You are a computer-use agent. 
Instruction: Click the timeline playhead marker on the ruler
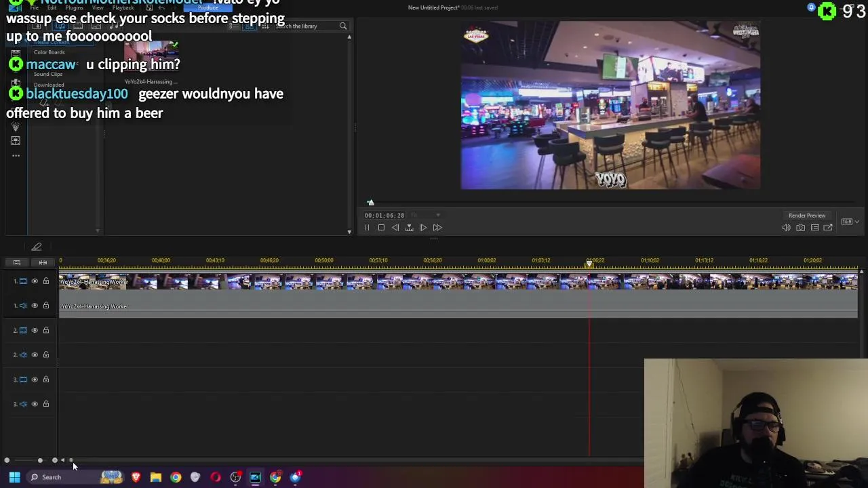point(589,262)
